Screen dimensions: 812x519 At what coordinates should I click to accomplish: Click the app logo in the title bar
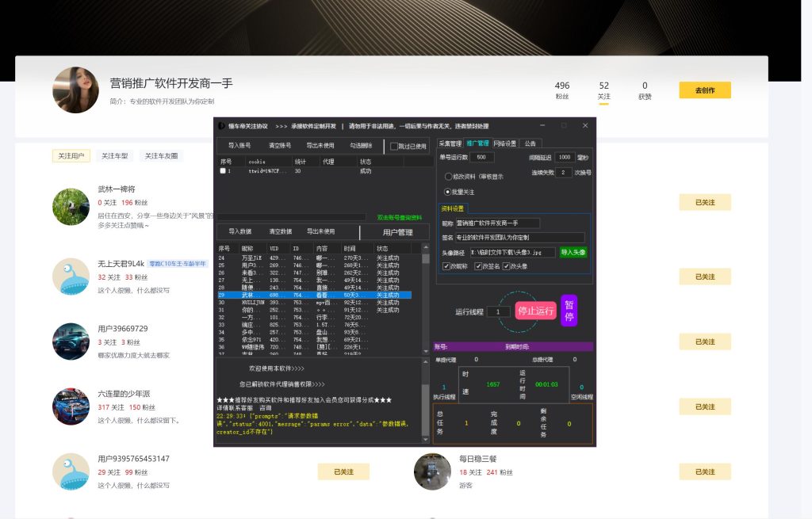point(222,126)
